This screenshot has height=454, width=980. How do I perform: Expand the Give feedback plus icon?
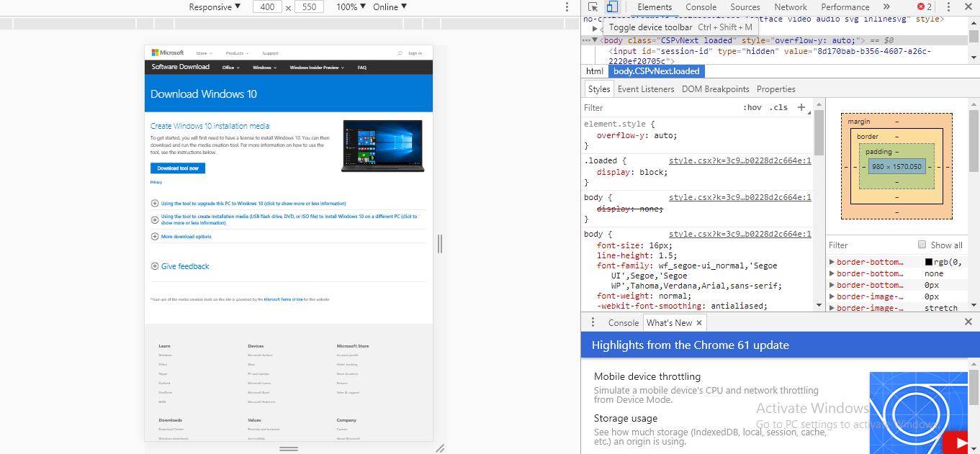155,266
